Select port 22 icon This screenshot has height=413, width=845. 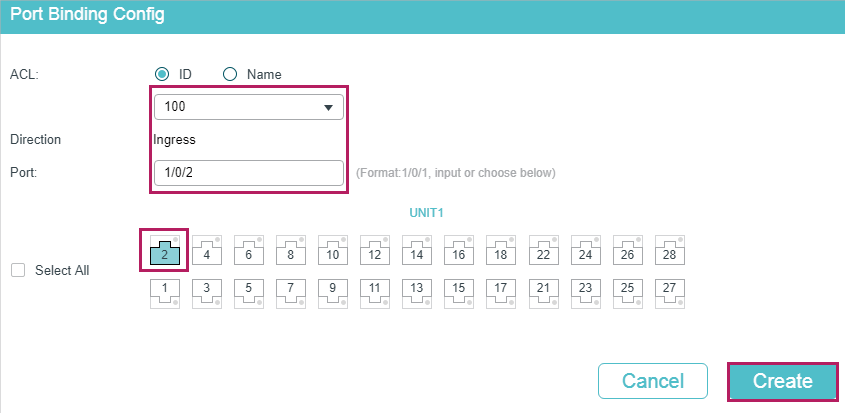coord(543,251)
